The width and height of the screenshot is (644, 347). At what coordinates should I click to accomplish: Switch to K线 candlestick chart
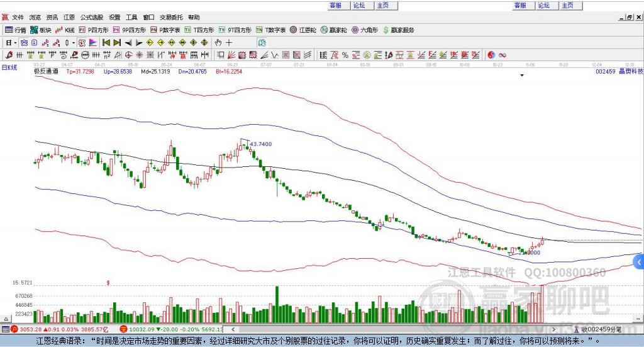tap(65, 30)
